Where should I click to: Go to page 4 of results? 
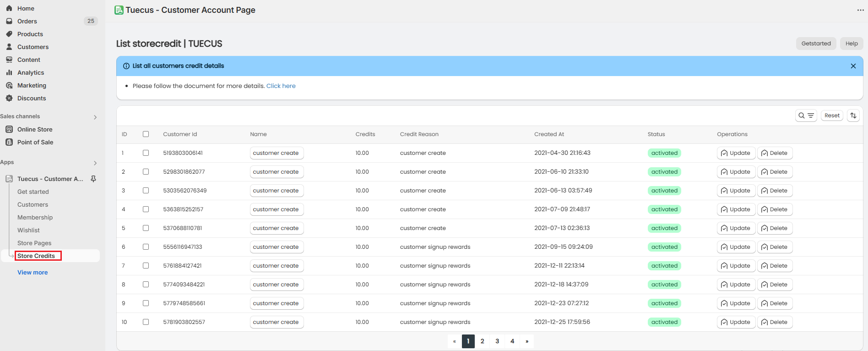click(512, 341)
